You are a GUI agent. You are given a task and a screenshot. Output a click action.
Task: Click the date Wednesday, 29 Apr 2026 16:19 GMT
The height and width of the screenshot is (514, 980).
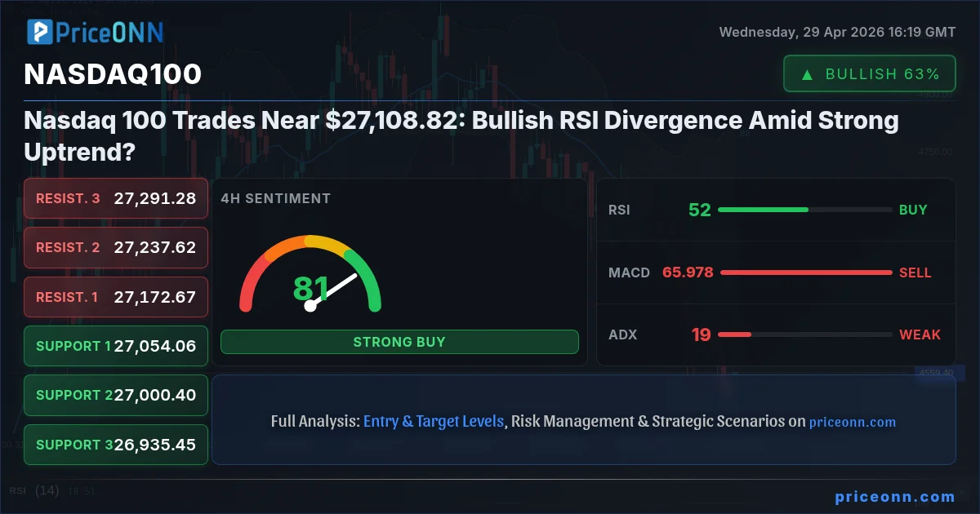837,33
